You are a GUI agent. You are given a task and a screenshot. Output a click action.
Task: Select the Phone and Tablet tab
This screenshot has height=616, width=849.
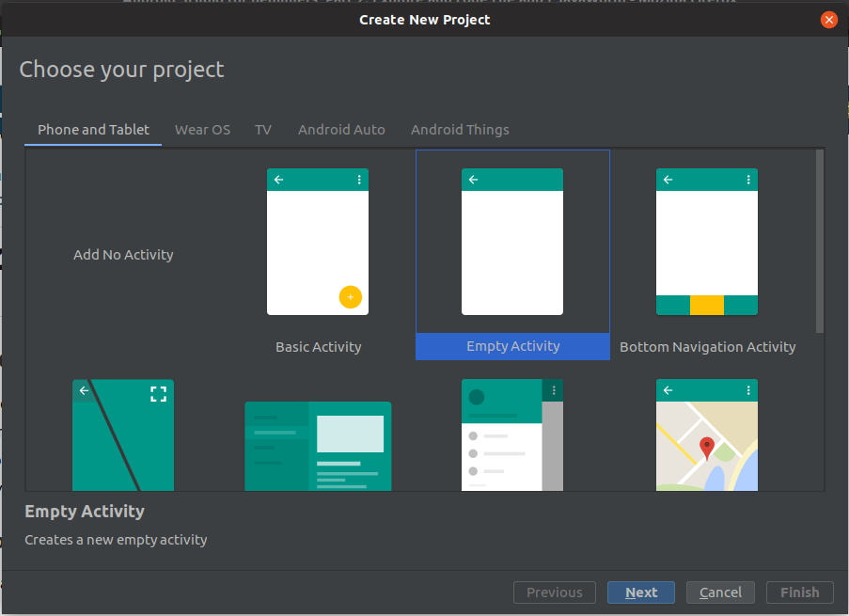coord(92,130)
